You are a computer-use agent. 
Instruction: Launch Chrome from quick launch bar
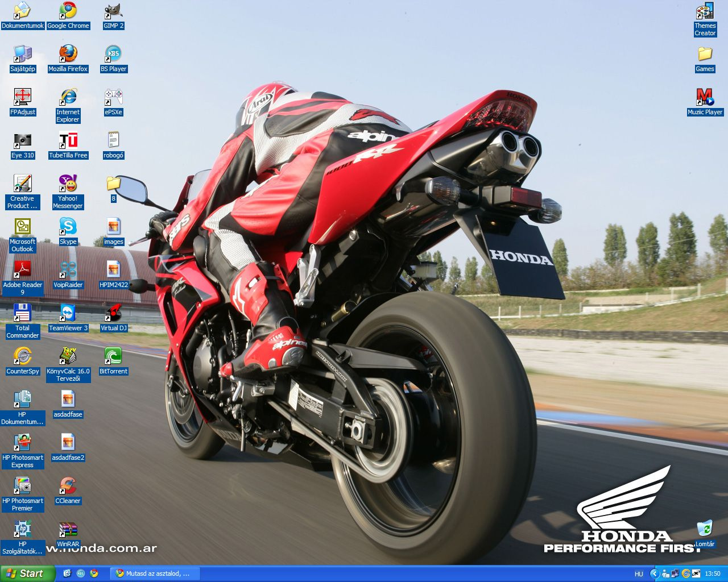coord(94,573)
